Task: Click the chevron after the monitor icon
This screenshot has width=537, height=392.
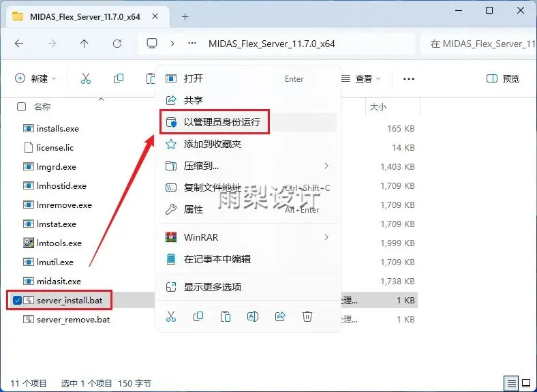Action: tap(172, 44)
